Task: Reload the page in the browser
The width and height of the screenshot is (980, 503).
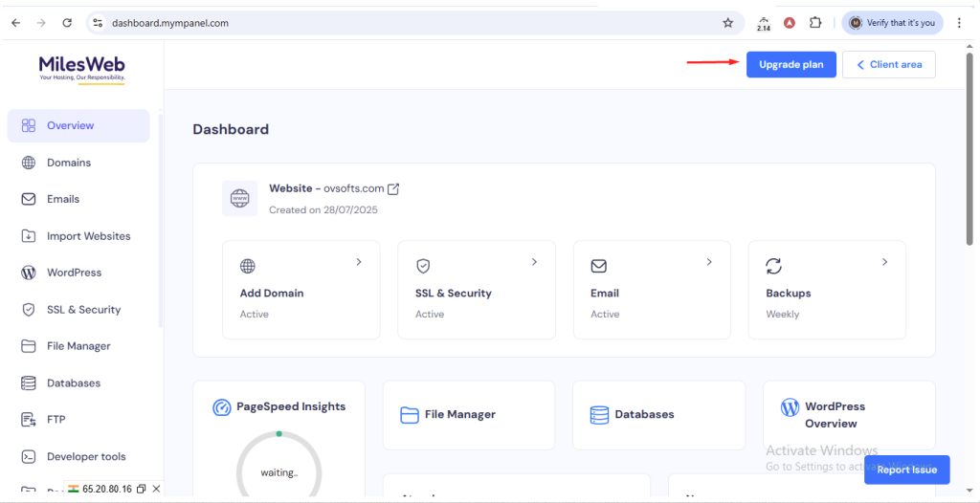Action: pyautogui.click(x=68, y=23)
